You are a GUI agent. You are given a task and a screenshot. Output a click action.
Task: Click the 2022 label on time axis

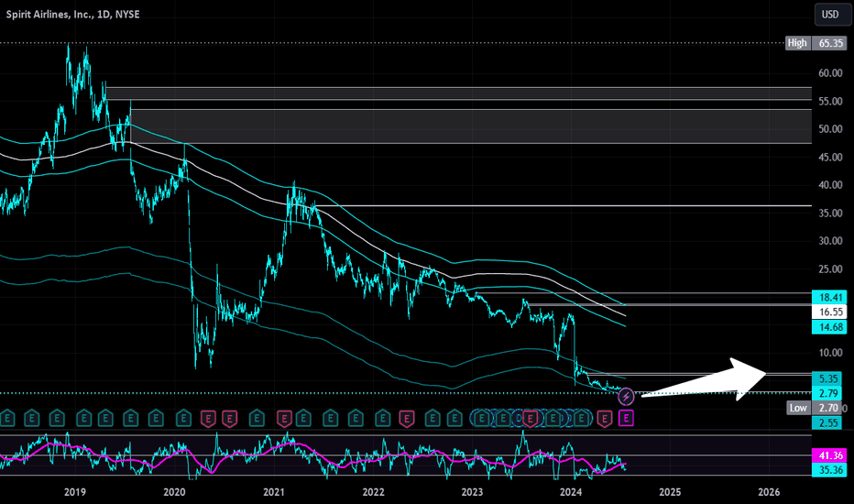(x=373, y=492)
